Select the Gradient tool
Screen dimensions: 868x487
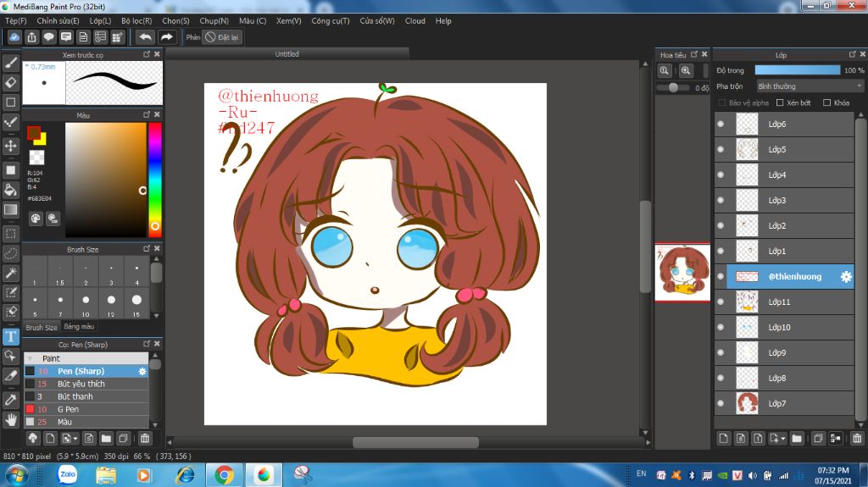pyautogui.click(x=10, y=210)
